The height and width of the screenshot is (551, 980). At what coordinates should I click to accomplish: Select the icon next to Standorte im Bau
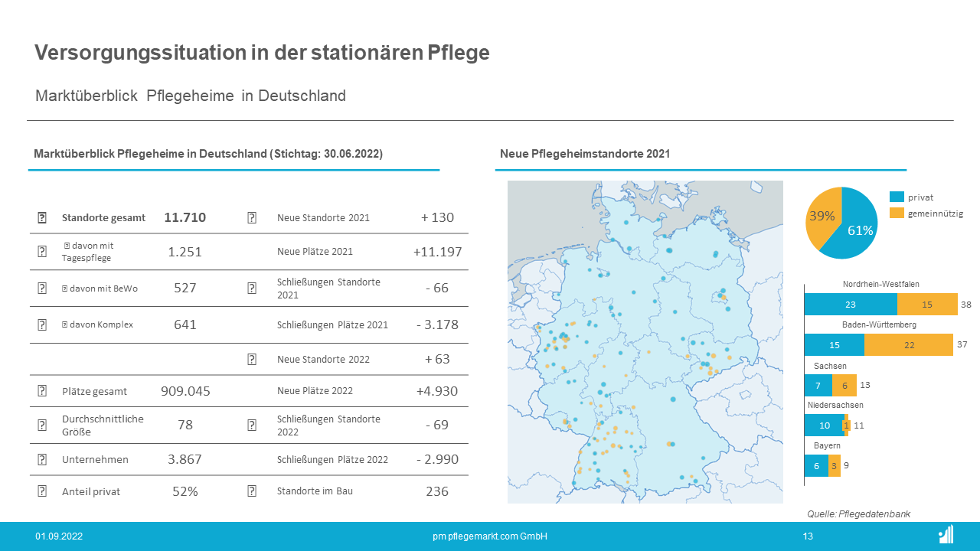click(x=252, y=491)
